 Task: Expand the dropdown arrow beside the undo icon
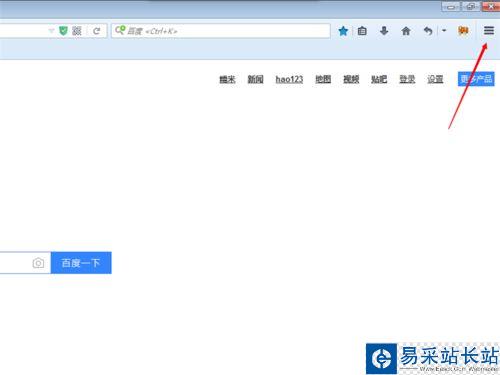444,30
